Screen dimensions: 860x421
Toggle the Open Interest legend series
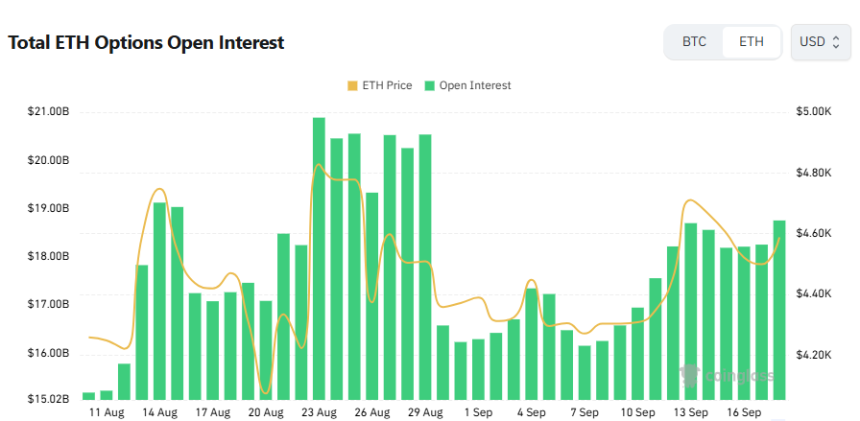tap(468, 86)
